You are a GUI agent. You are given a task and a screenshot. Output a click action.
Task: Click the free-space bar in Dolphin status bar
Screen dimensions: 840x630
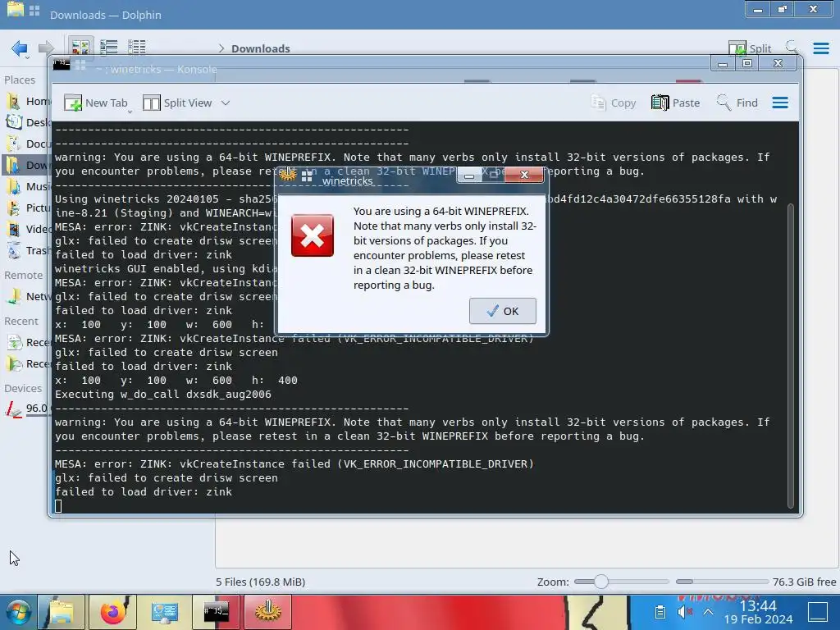tap(722, 582)
